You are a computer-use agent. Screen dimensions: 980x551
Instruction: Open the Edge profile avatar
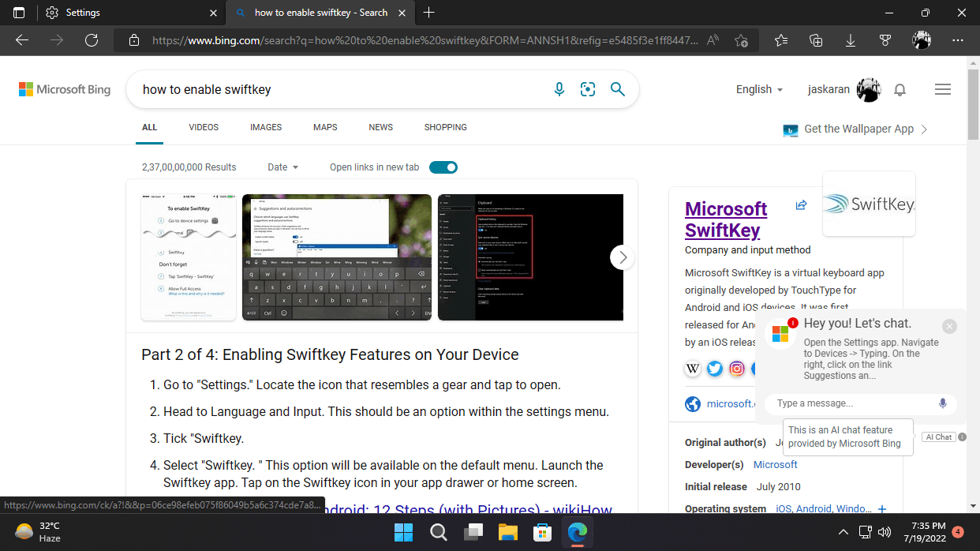(922, 40)
